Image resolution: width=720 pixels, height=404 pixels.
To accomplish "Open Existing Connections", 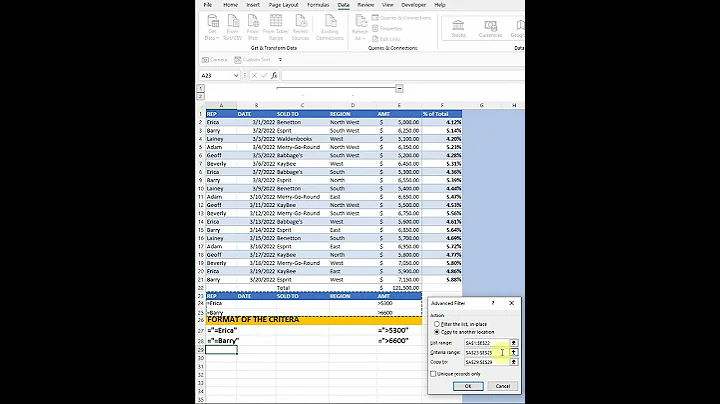I will click(x=330, y=28).
